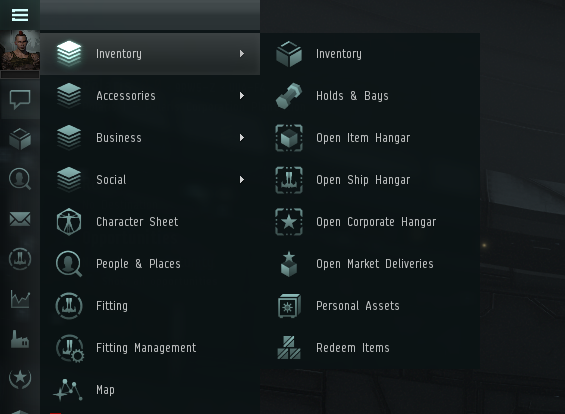Expand the Social submenu arrow
Screen dimensions: 565x414
242,179
